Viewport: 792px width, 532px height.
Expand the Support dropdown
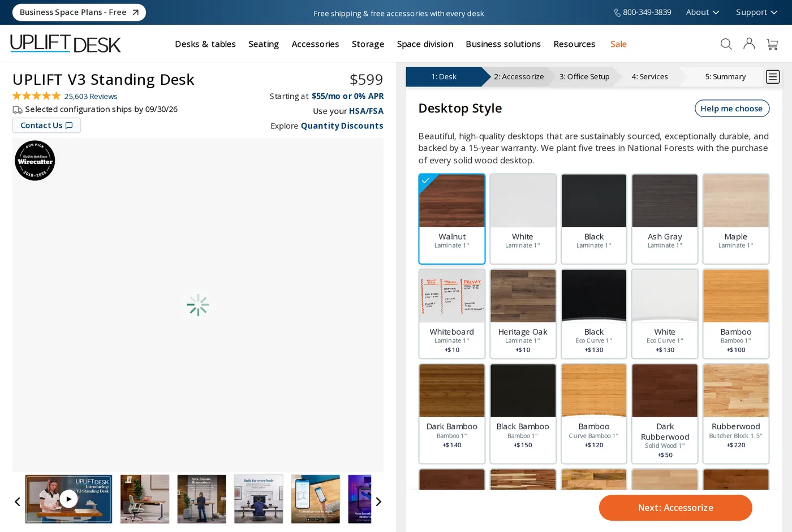[756, 12]
